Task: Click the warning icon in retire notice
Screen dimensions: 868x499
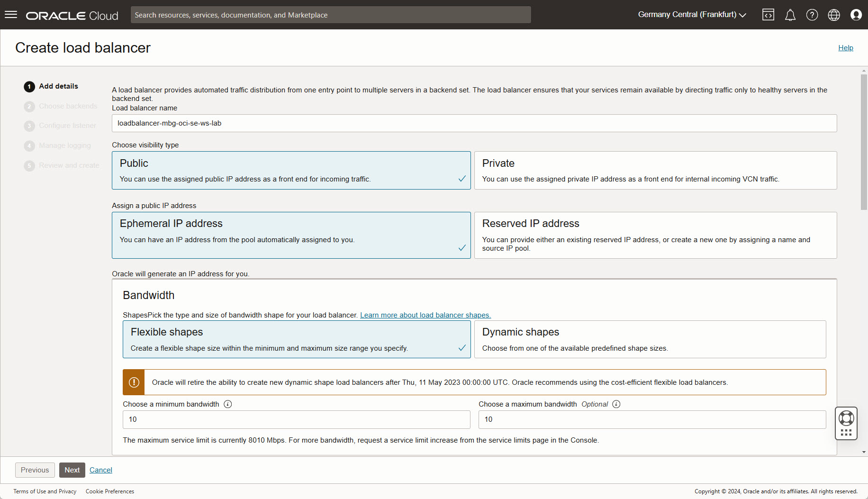Action: 134,382
